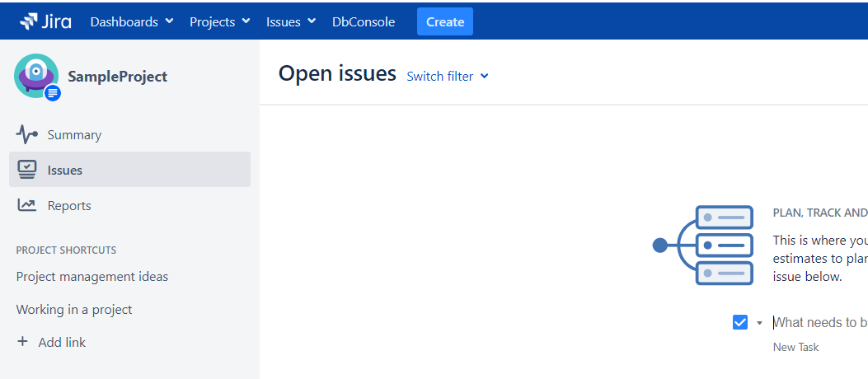Image resolution: width=868 pixels, height=379 pixels.
Task: Open the Projects dropdown menu
Action: pos(220,21)
